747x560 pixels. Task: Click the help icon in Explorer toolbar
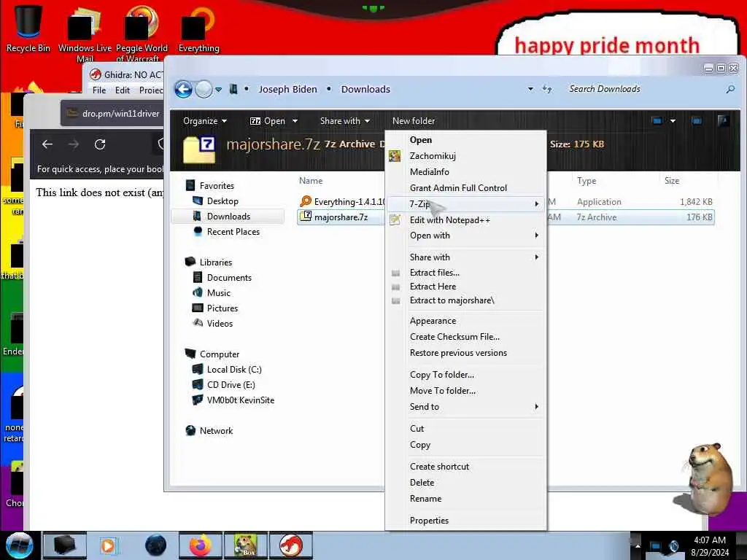click(723, 121)
